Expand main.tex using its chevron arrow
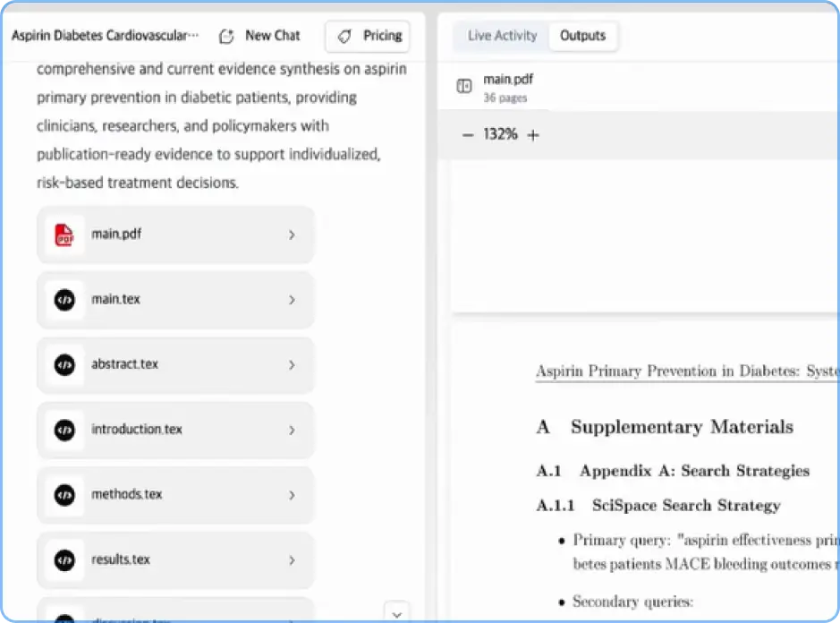Screen dimensions: 840x623 pos(292,300)
